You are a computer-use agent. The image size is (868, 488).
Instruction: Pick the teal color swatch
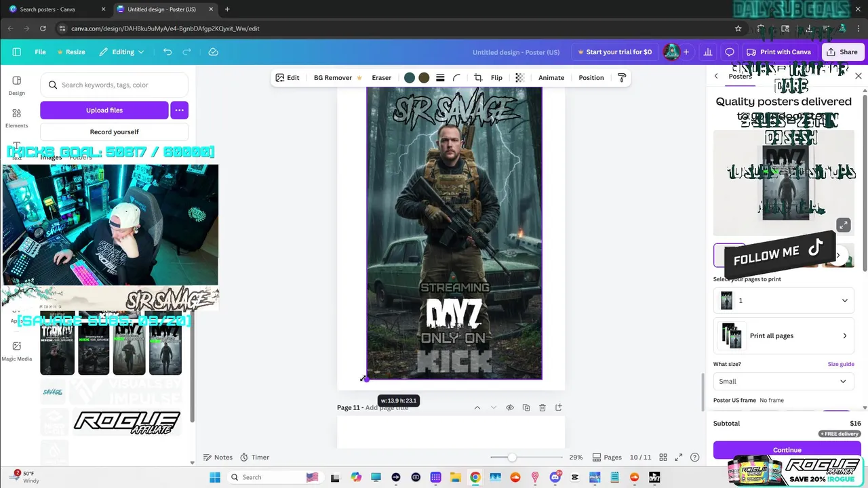click(410, 78)
